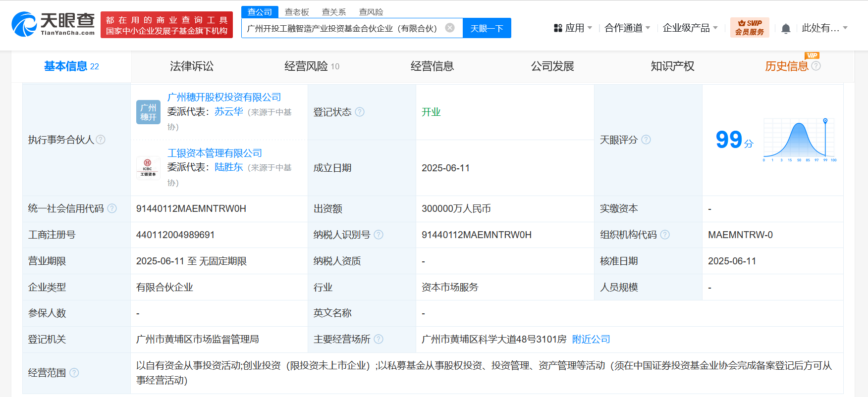Open the 公司发展 tab
The width and height of the screenshot is (868, 397).
tap(552, 66)
